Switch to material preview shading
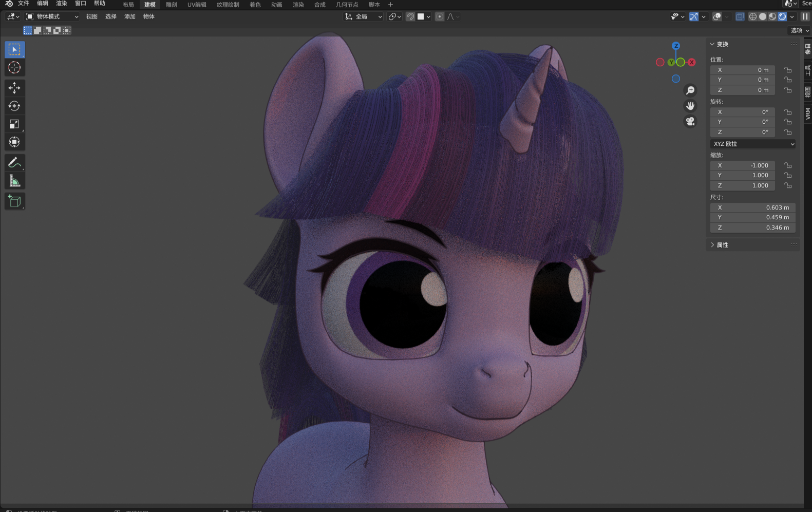Image resolution: width=812 pixels, height=512 pixels. (772, 16)
